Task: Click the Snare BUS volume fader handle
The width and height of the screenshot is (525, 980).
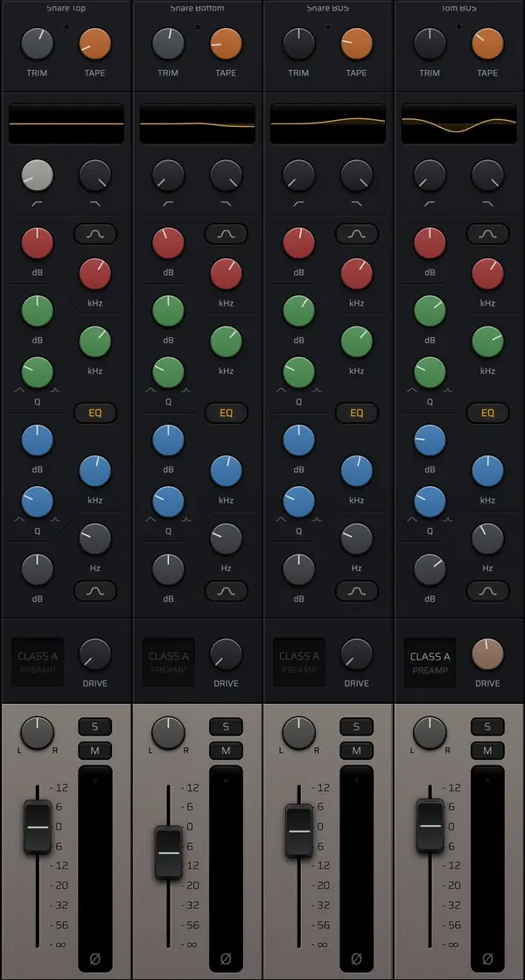Action: [299, 831]
